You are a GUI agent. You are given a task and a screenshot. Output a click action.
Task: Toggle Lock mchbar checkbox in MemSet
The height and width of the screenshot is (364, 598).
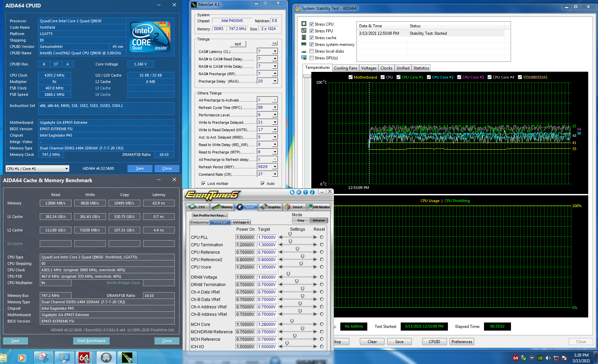tap(203, 184)
